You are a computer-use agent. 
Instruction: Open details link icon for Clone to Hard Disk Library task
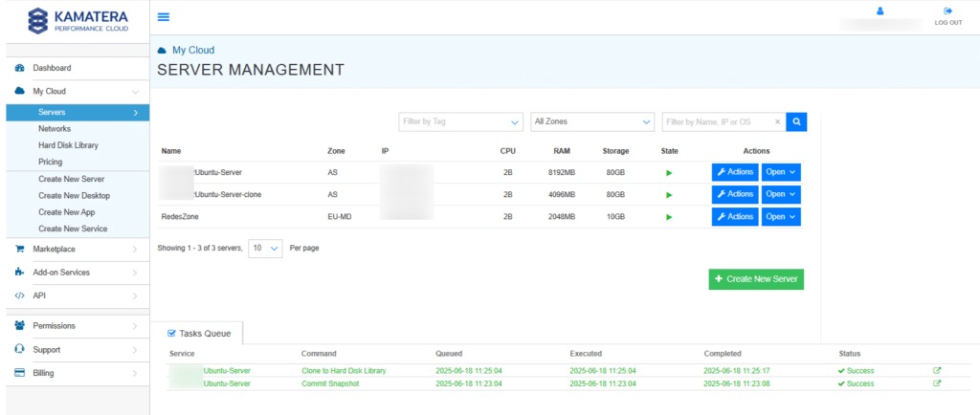pyautogui.click(x=936, y=370)
